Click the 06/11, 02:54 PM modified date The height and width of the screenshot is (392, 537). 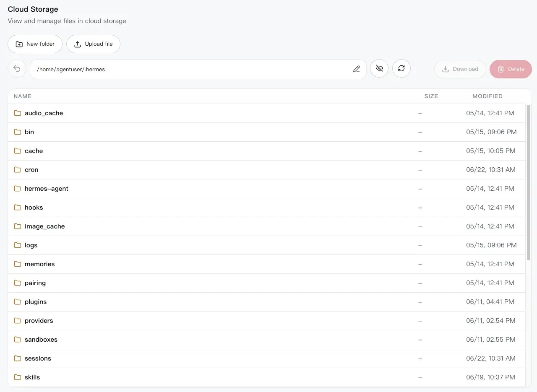click(491, 321)
